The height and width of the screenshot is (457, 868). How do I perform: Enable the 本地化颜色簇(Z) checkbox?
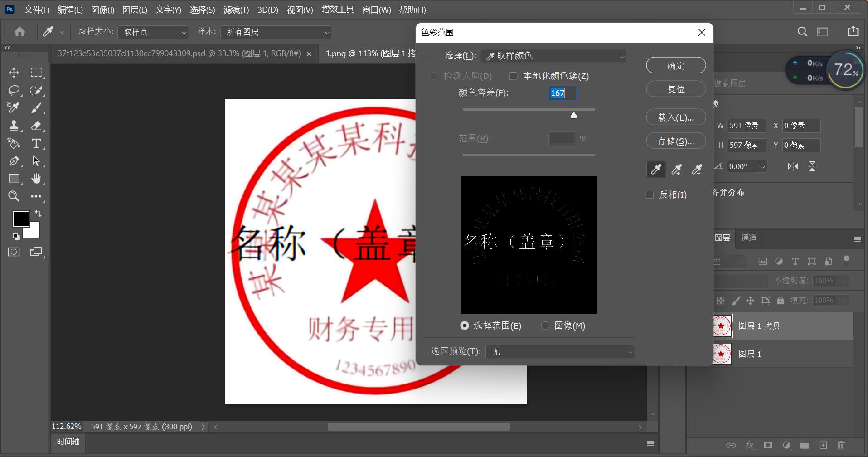click(x=513, y=76)
